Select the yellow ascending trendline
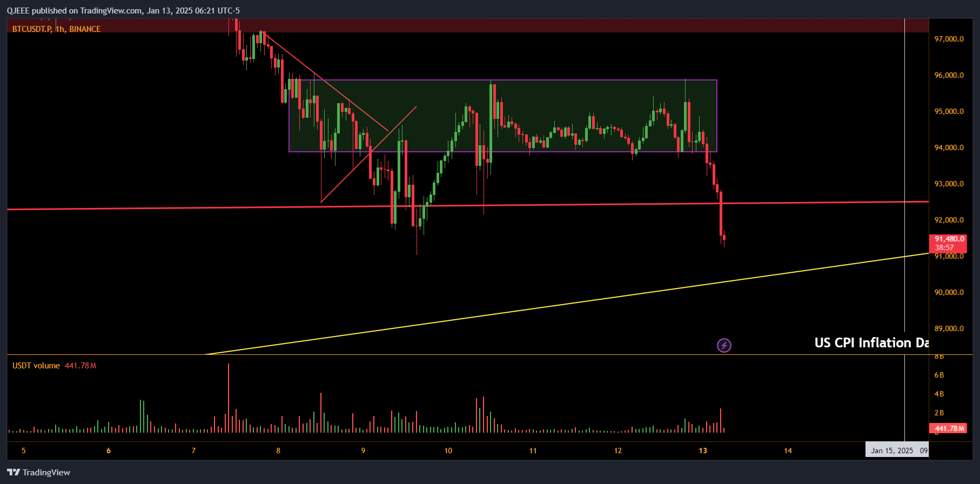This screenshot has height=484, width=980. pos(567,303)
